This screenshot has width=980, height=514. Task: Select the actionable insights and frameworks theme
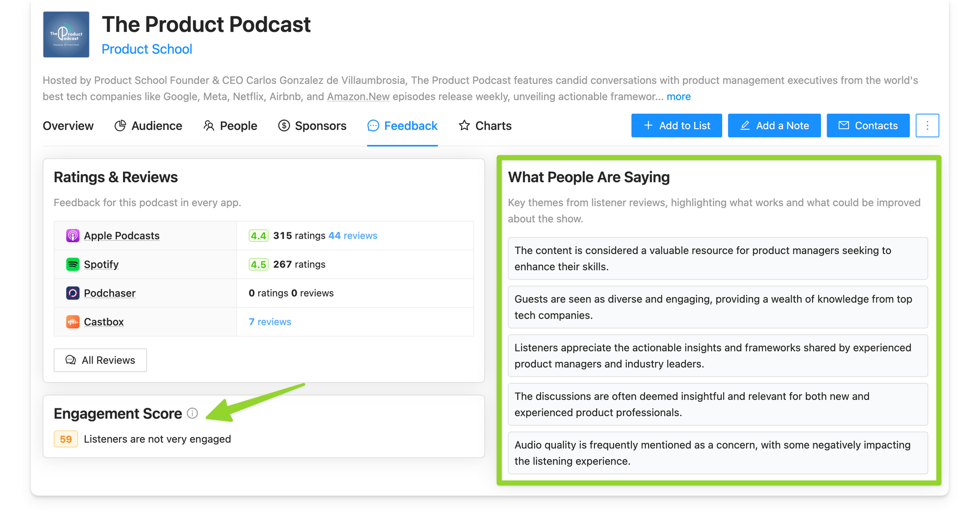[718, 355]
